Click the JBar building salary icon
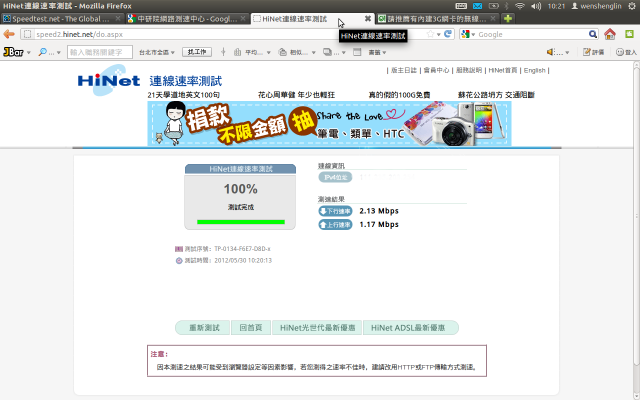The width and height of the screenshot is (640, 400). click(x=237, y=52)
